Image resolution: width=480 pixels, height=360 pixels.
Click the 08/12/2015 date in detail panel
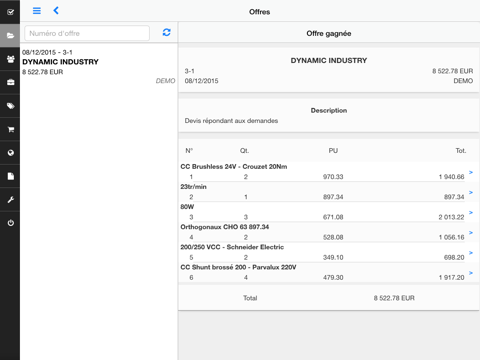[201, 81]
